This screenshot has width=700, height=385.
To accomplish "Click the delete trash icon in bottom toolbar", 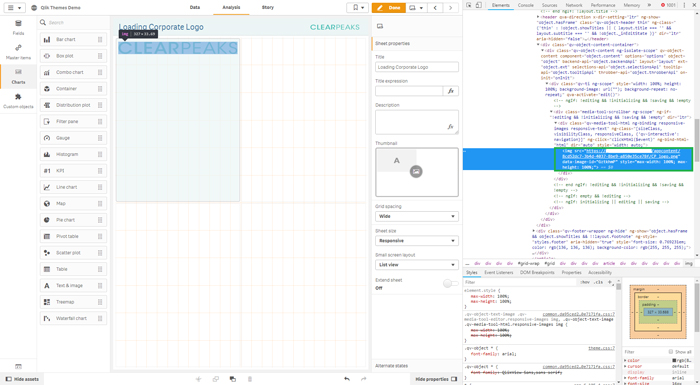I will [x=250, y=379].
